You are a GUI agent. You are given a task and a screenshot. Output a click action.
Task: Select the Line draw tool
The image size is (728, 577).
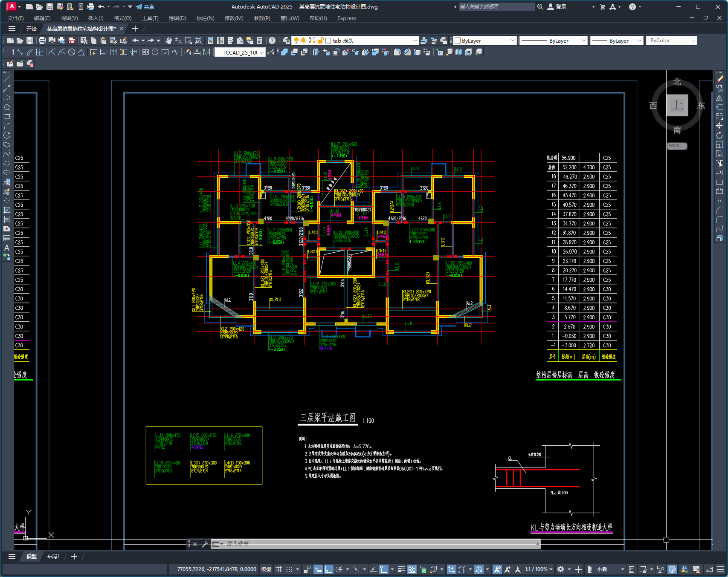tap(7, 79)
